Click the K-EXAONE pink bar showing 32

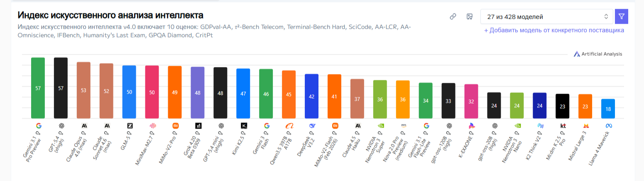pyautogui.click(x=471, y=101)
